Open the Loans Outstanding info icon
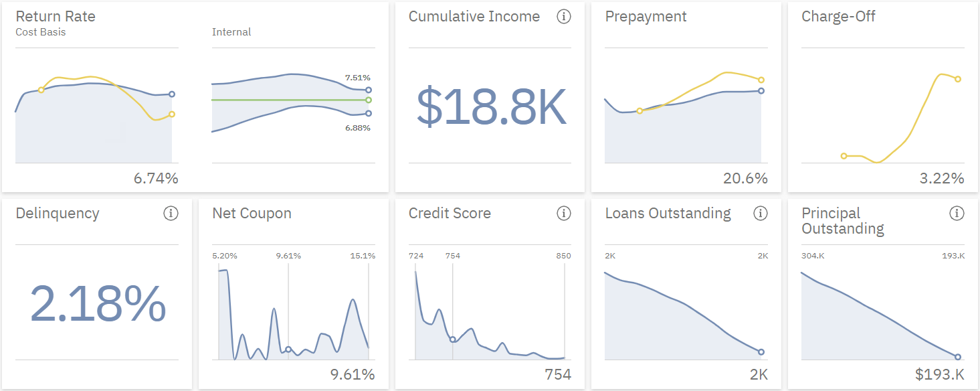This screenshot has width=980, height=391. click(x=760, y=213)
